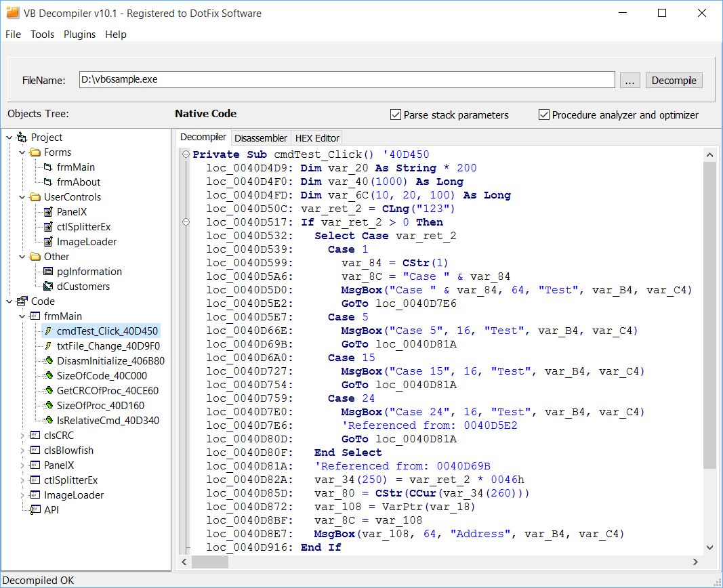
Task: Open the Plugins menu
Action: [x=79, y=35]
